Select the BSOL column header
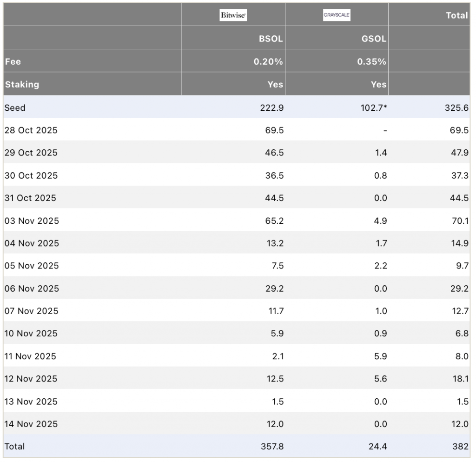 pos(271,39)
